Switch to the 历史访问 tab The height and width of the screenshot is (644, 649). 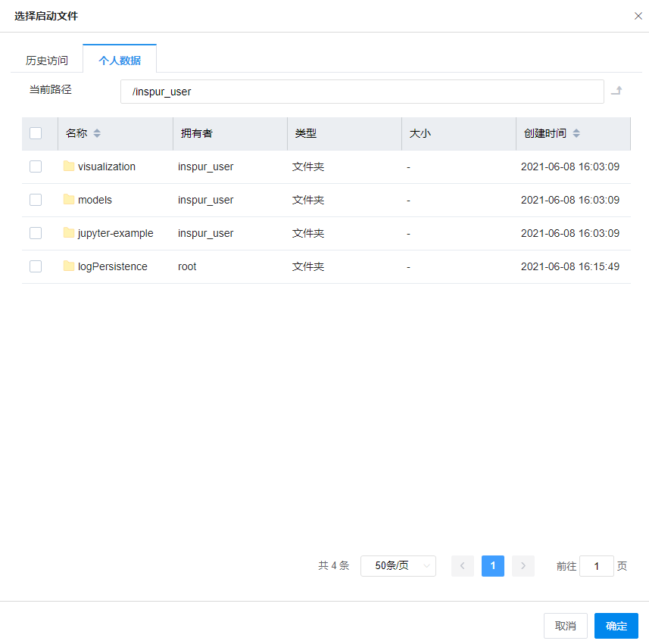click(x=47, y=61)
